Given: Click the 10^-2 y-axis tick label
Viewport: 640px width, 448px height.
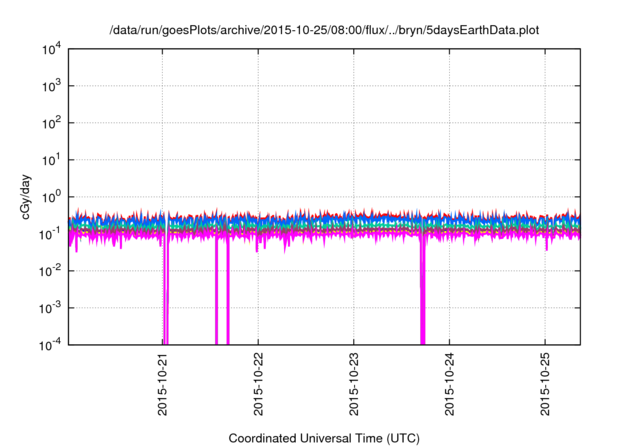Looking at the screenshot, I should pos(51,271).
